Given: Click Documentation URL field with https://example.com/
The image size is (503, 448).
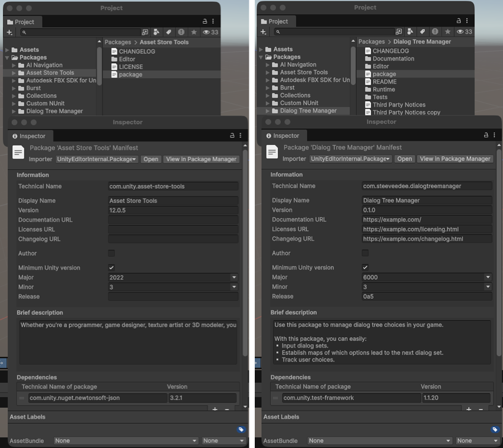Looking at the screenshot, I should (x=427, y=220).
